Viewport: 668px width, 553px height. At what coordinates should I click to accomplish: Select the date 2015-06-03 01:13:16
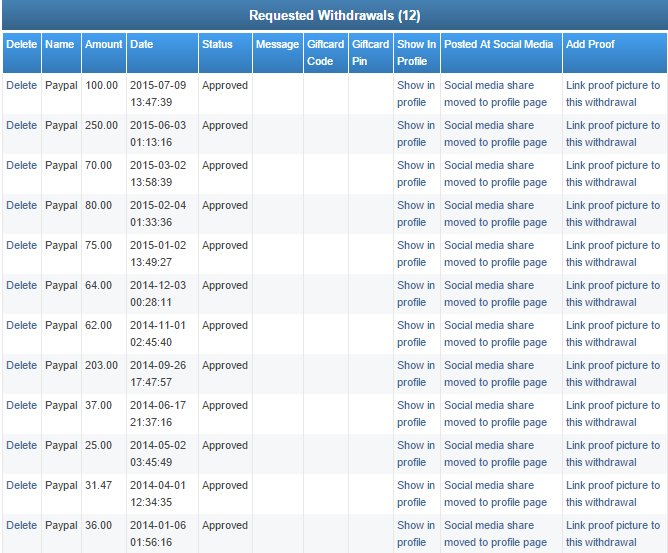tap(158, 134)
